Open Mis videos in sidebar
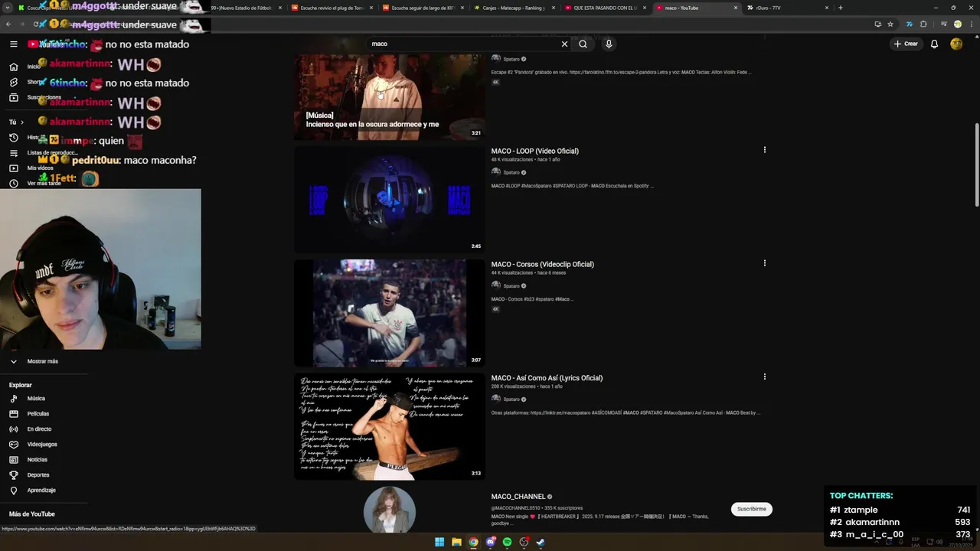Screen dimensions: 980x551 pyautogui.click(x=40, y=168)
